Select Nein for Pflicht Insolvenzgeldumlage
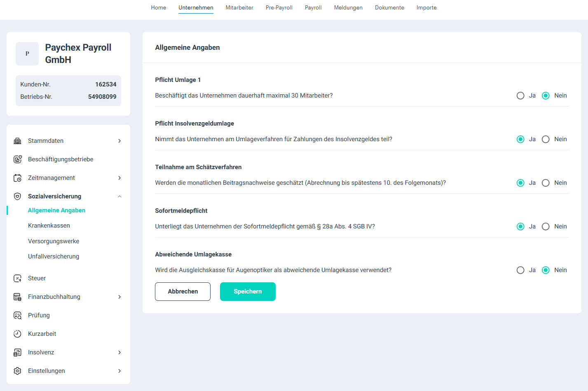 pos(546,139)
